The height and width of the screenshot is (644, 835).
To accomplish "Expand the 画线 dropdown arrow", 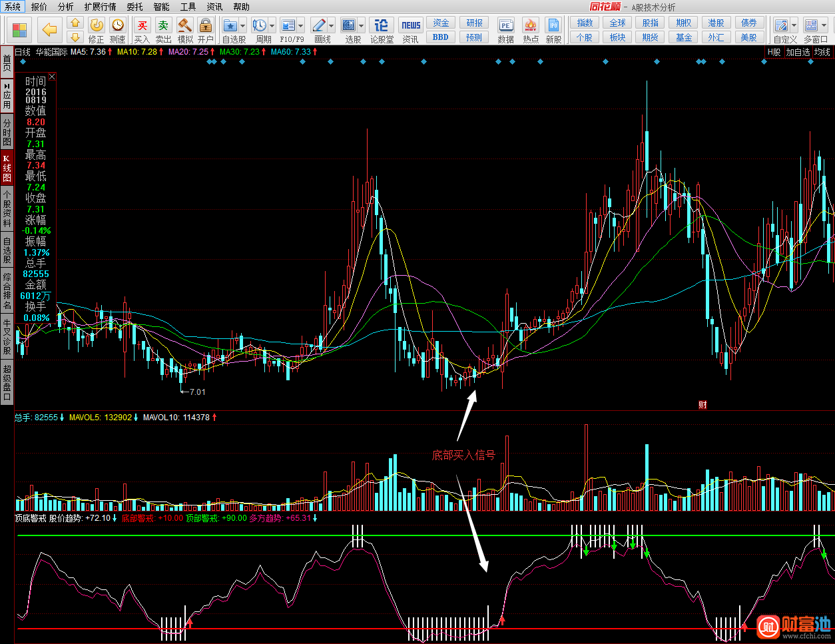I will click(x=331, y=26).
